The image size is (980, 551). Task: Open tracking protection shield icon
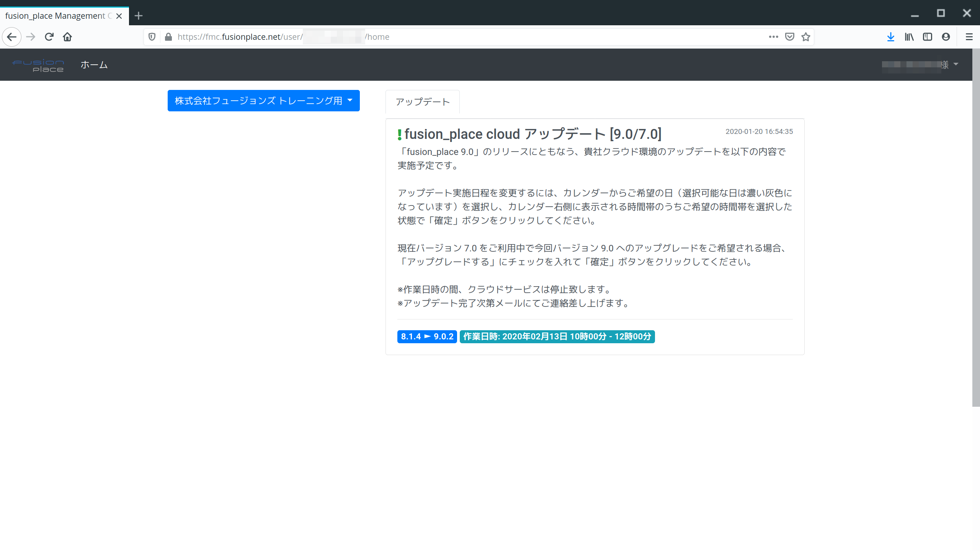152,37
